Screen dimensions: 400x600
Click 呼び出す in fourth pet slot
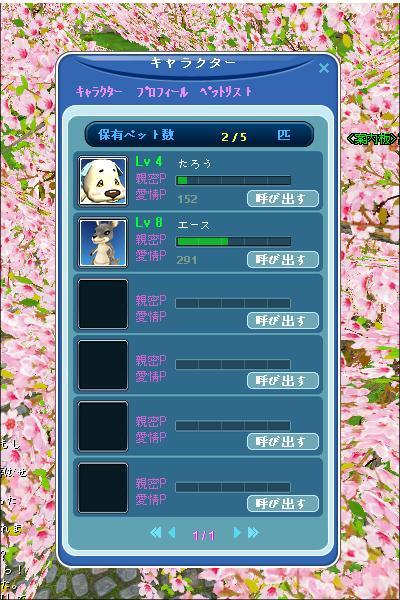coord(283,380)
